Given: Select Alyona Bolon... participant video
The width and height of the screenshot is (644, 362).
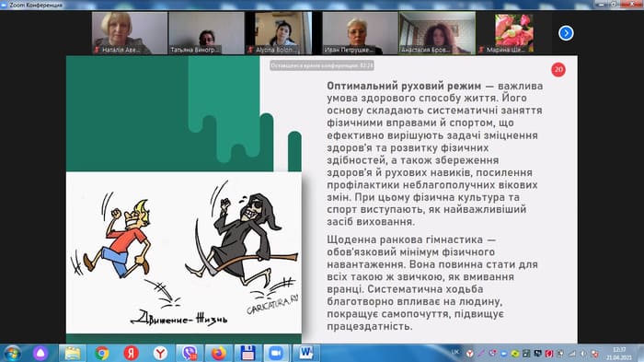Looking at the screenshot, I should [280, 33].
